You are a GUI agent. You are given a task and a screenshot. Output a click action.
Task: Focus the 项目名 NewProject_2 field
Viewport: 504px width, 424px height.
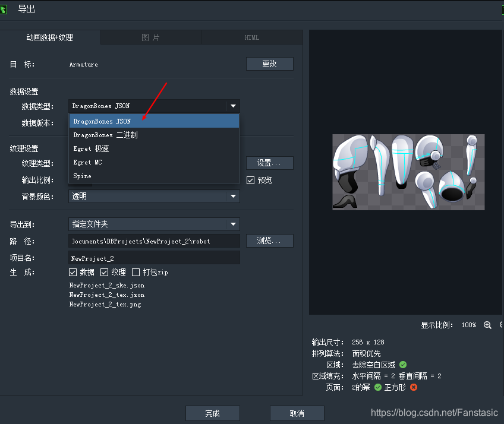(154, 258)
